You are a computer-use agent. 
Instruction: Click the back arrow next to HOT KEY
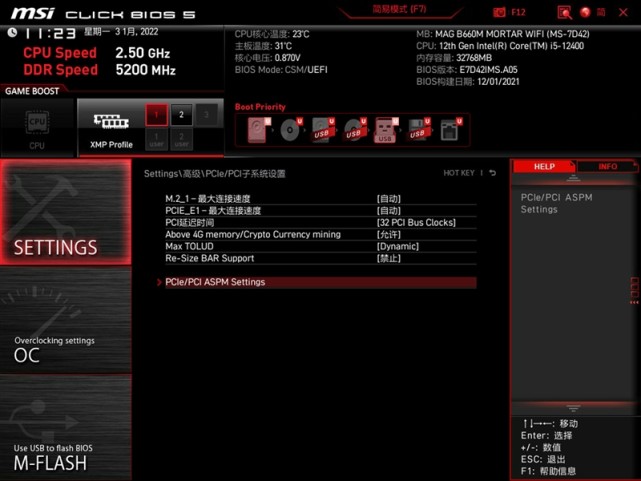point(493,173)
